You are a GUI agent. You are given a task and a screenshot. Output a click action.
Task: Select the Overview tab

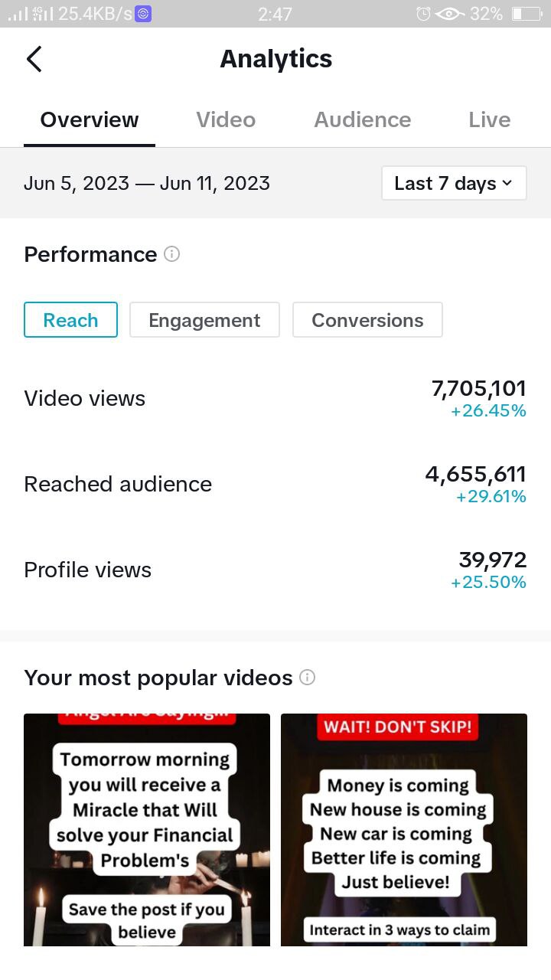click(90, 119)
